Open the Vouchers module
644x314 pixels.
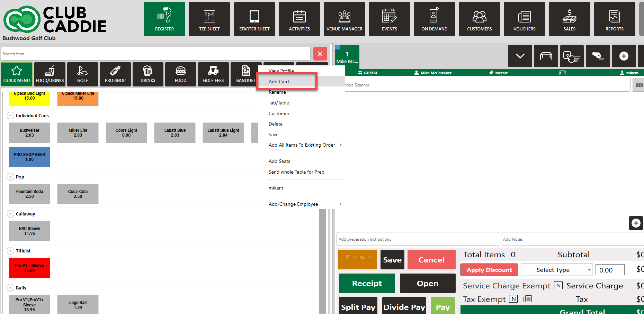click(x=524, y=19)
